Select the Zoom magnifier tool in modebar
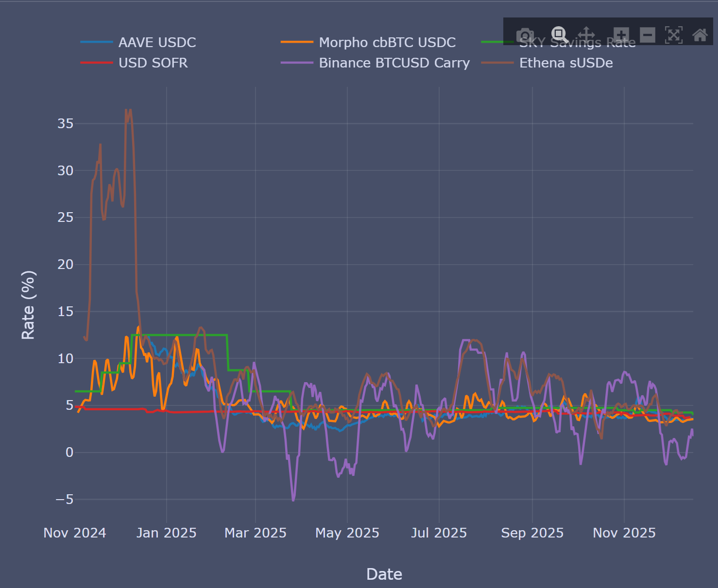The image size is (718, 588). (559, 35)
